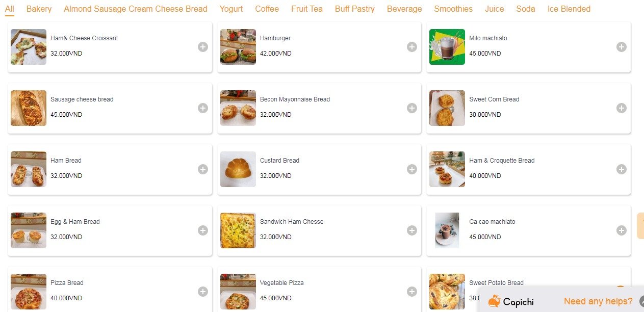Open the Sandwich Ham Chesse thumbnail
644x312 pixels.
coord(238,230)
